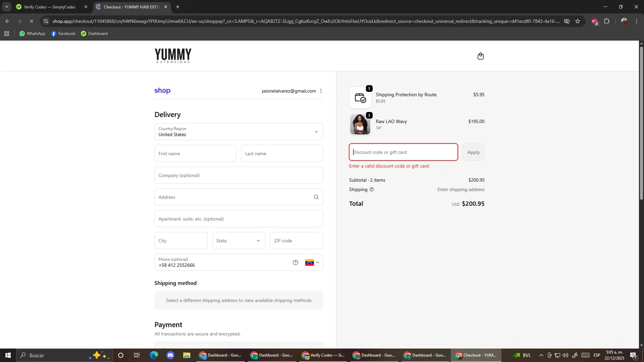Click third-party cookies blocked eye icon
The width and height of the screenshot is (644, 362).
567,21
